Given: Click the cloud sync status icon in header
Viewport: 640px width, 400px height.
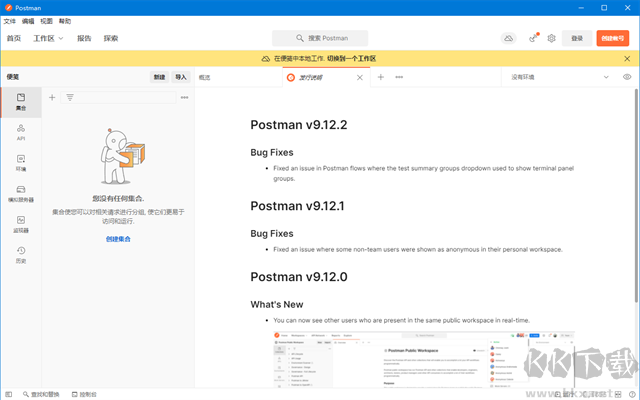Looking at the screenshot, I should pyautogui.click(x=509, y=38).
